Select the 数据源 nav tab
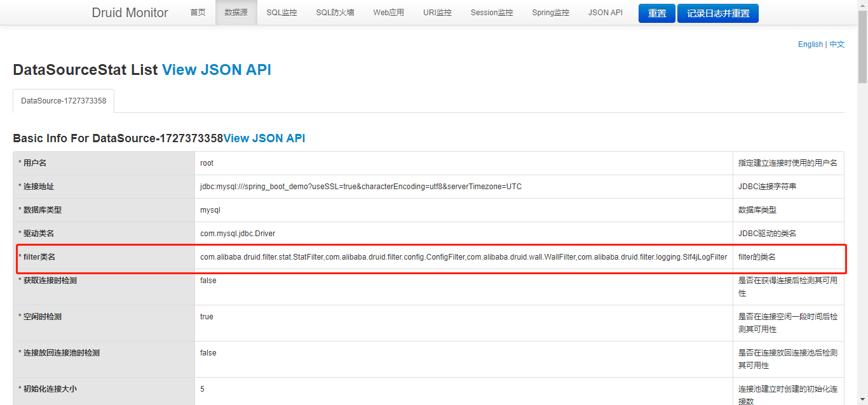 tap(236, 13)
